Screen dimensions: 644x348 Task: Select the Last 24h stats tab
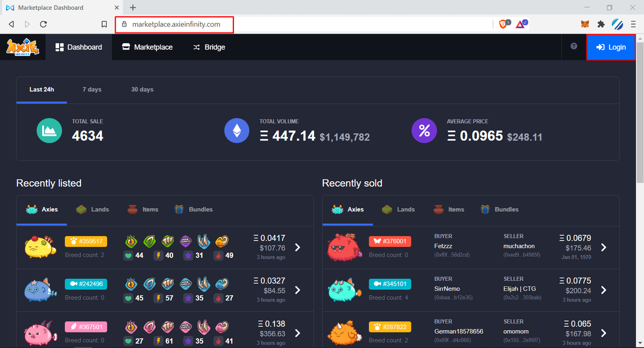(42, 89)
